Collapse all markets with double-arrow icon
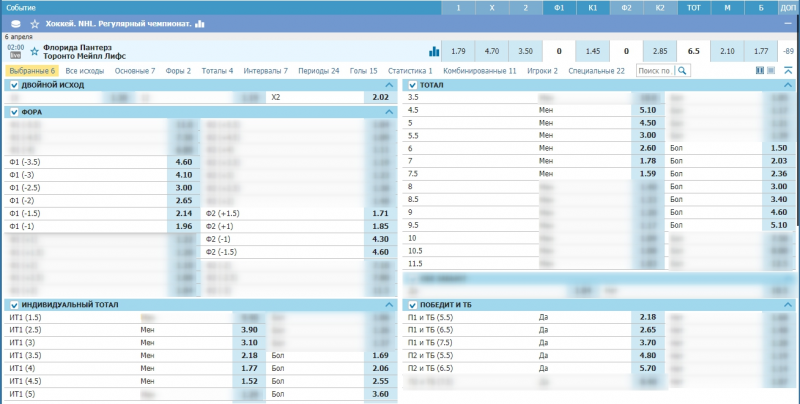The image size is (800, 404). point(787,71)
